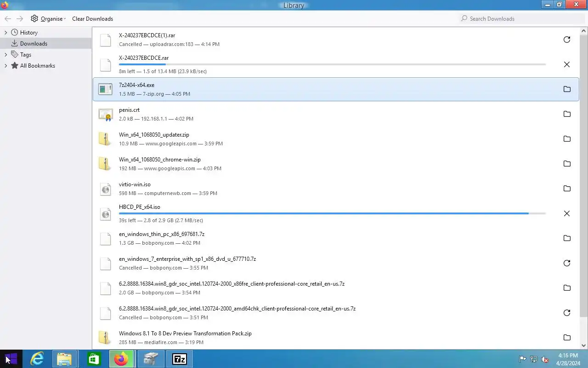Click the network icon in system tray

coord(533,359)
